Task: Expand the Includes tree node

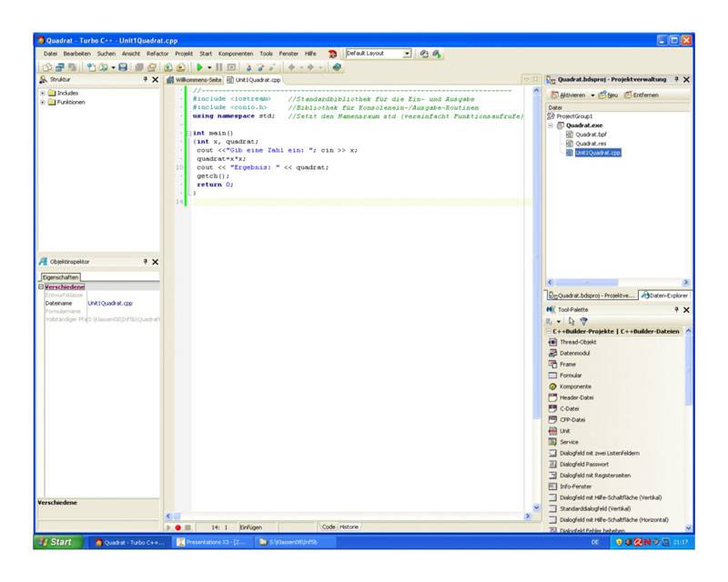Action: 42,93
